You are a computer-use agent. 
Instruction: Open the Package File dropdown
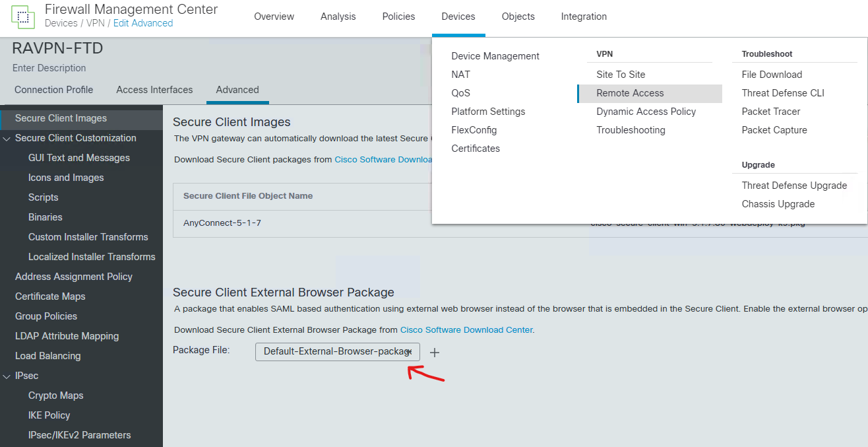[338, 351]
